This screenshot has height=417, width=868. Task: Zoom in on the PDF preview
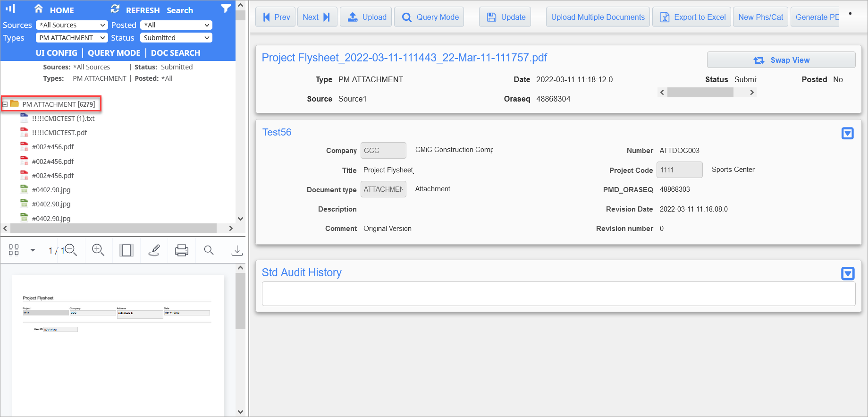98,250
